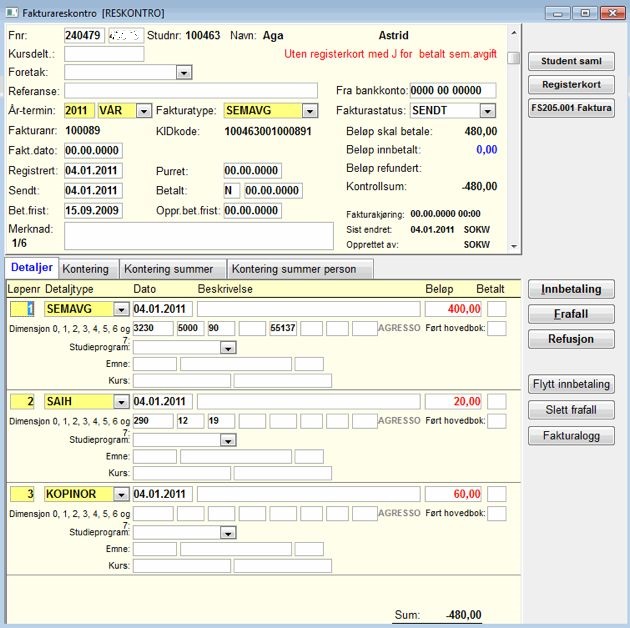Open the KOPINOR detaljtype dropdown arrow
630x628 pixels.
pyautogui.click(x=121, y=494)
